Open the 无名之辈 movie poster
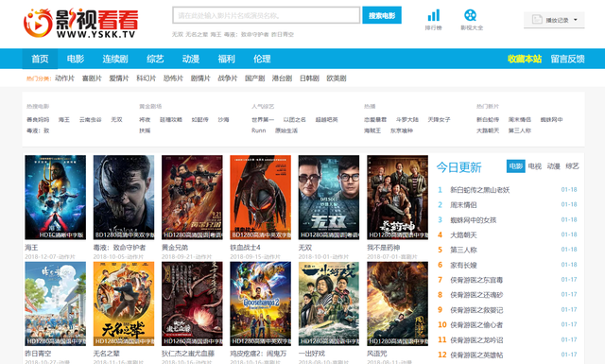The height and width of the screenshot is (364, 605). [x=124, y=303]
